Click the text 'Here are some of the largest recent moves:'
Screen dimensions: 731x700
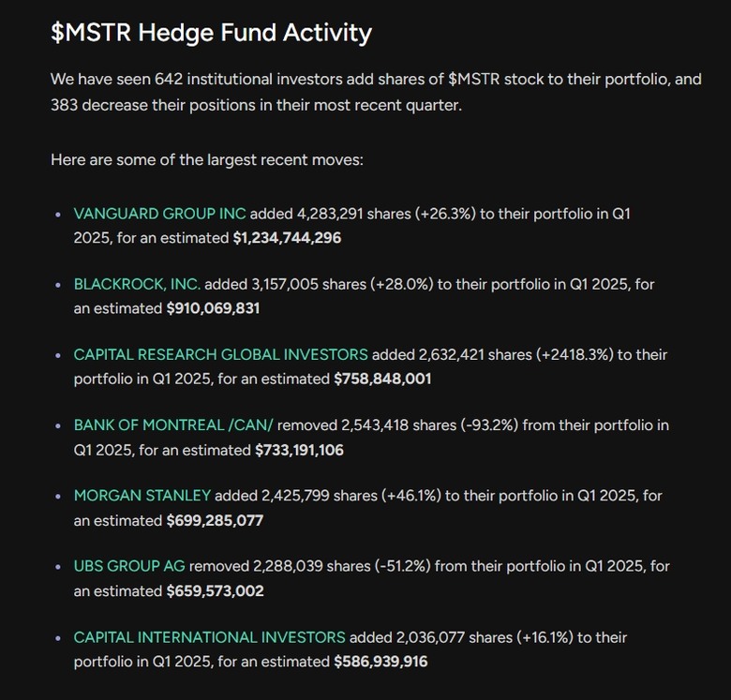click(207, 160)
